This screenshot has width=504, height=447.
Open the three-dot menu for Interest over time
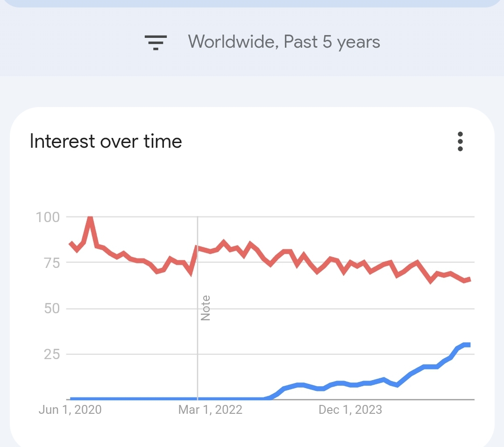tap(460, 141)
